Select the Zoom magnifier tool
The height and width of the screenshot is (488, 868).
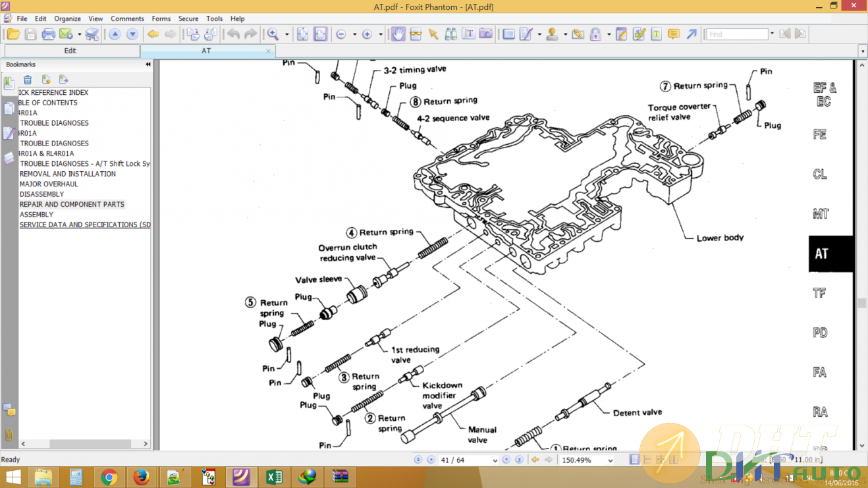(273, 34)
